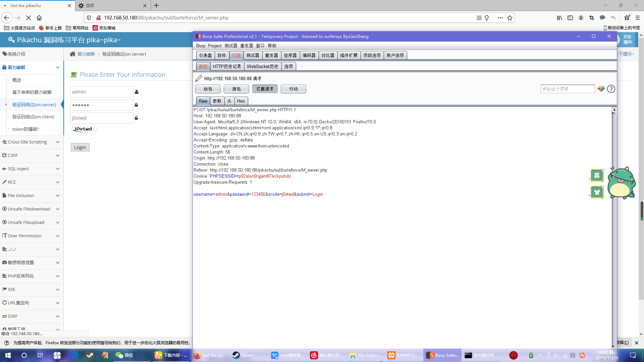Click the Login button
This screenshot has width=644, height=362.
click(x=80, y=147)
